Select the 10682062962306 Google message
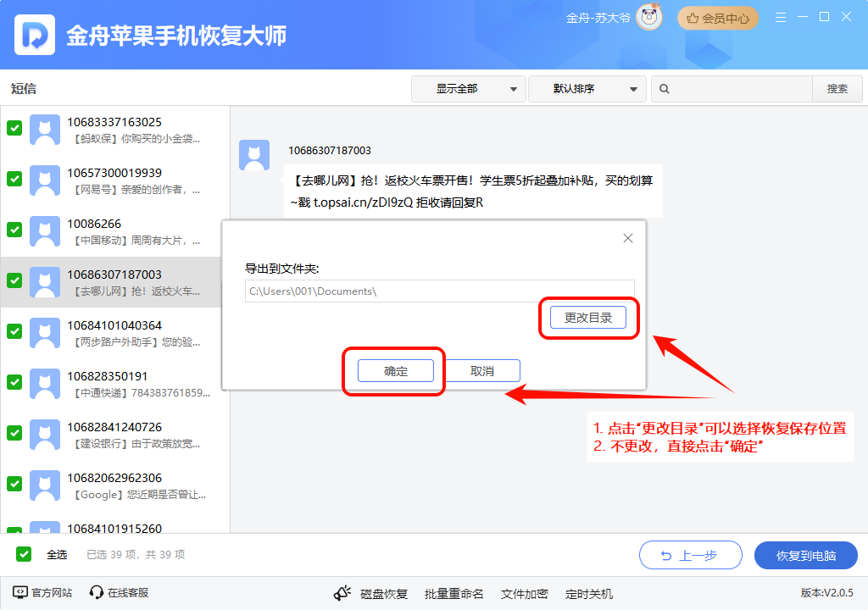868x610 pixels. coord(115,486)
